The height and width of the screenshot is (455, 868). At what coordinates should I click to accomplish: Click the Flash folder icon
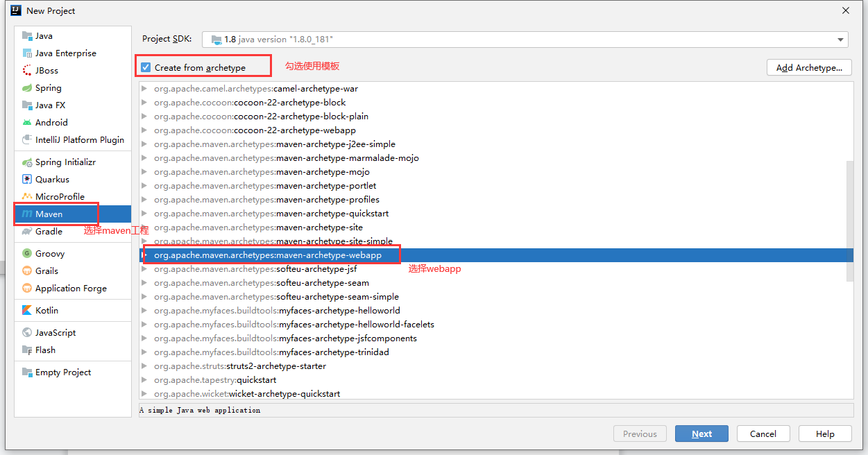(27, 350)
